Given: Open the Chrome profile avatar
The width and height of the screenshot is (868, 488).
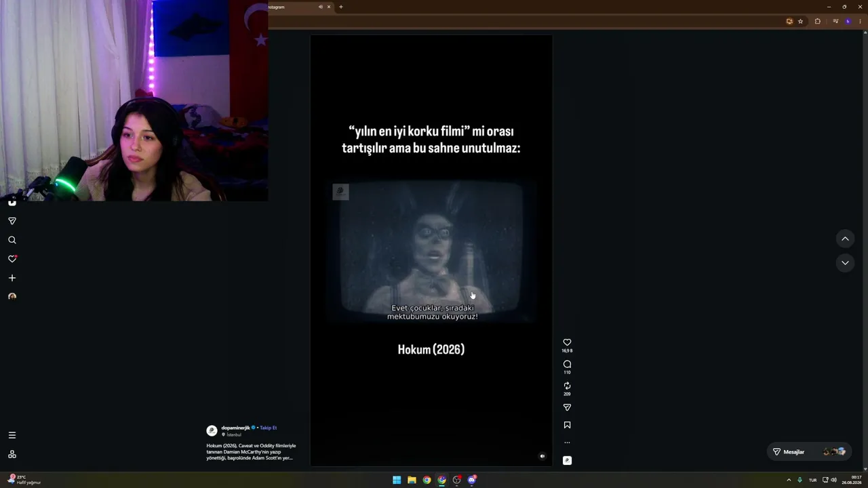Looking at the screenshot, I should coord(848,21).
